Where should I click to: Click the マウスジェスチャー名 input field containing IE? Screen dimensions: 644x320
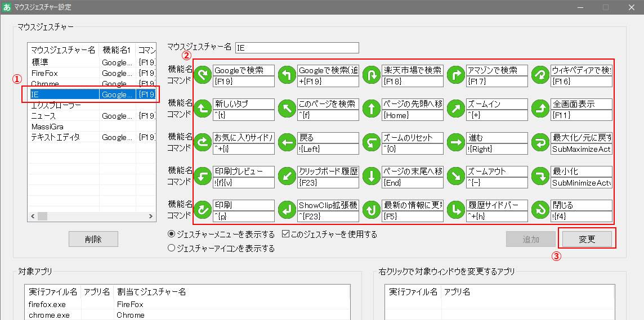(297, 48)
